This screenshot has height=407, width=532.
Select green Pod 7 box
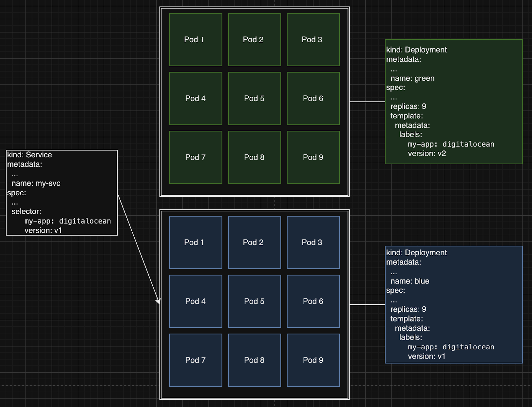196,157
